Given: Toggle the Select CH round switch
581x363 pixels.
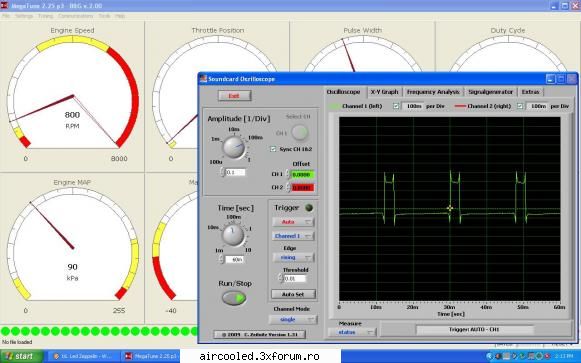Looking at the screenshot, I should click(x=299, y=132).
